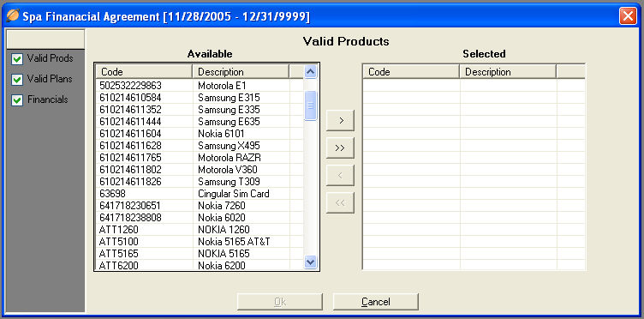Click code 502532229863
Screen dimensions: 644x319
pyautogui.click(x=130, y=86)
